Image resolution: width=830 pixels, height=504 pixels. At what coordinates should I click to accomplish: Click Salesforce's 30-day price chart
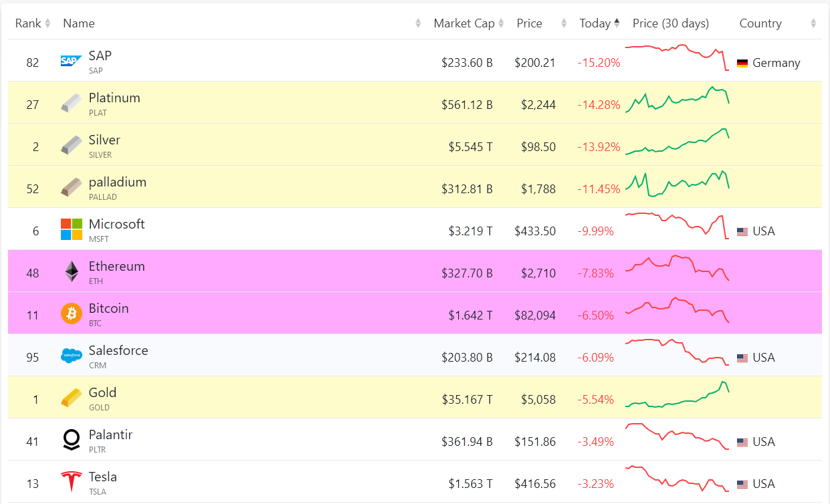pyautogui.click(x=677, y=352)
